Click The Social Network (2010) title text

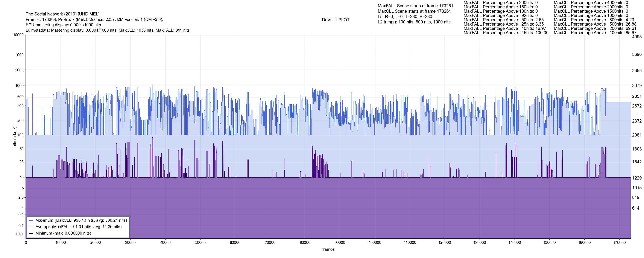(62, 14)
